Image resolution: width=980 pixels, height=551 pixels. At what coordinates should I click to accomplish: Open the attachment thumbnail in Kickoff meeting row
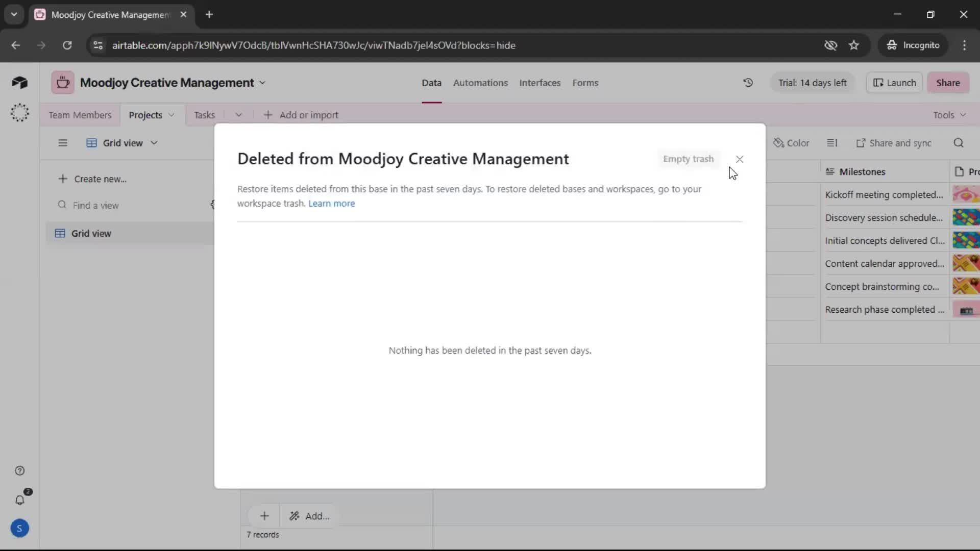[x=966, y=195]
